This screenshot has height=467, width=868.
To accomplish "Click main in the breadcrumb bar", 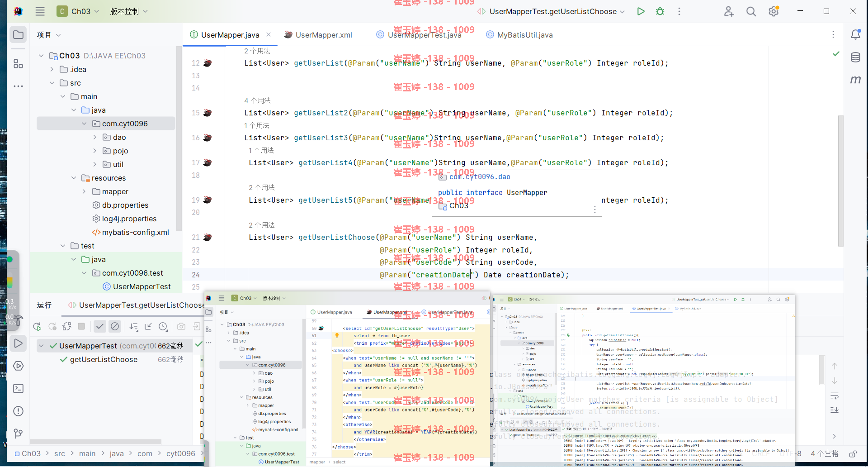I will pyautogui.click(x=87, y=453).
